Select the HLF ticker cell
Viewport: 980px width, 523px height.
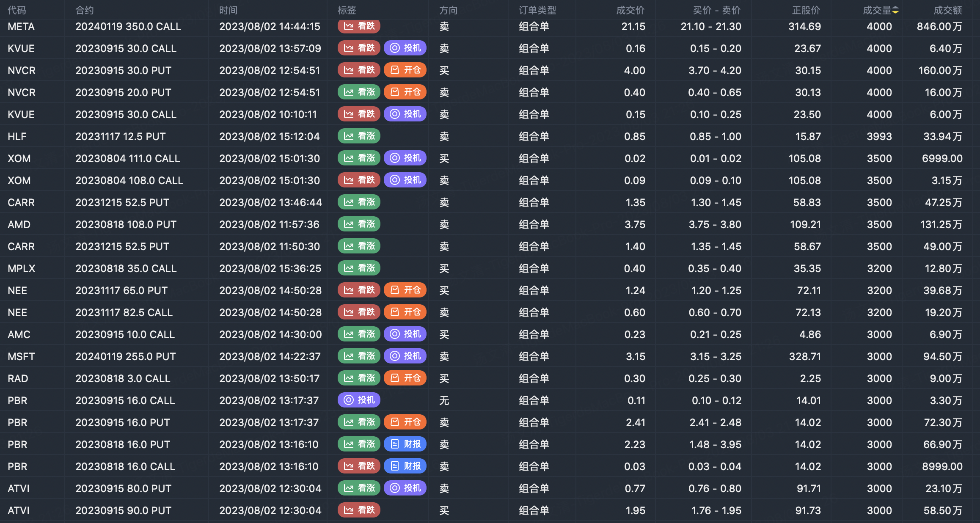click(x=17, y=136)
